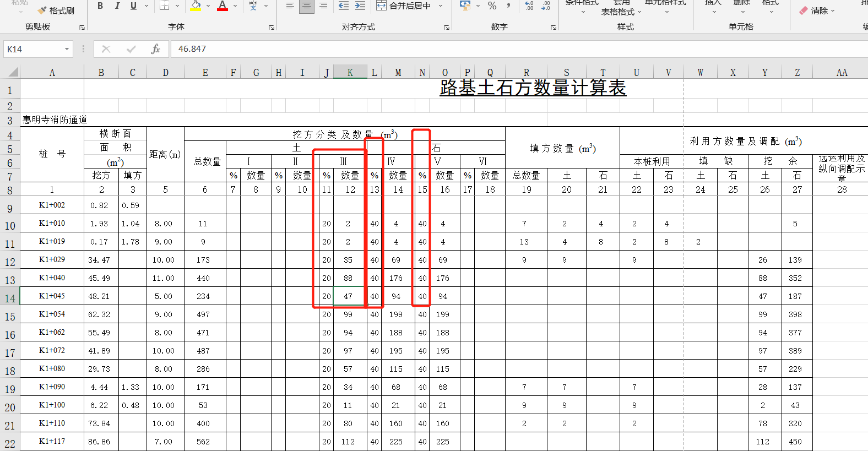The width and height of the screenshot is (868, 451).
Task: Apply the yellow fill color bucket
Action: click(196, 6)
